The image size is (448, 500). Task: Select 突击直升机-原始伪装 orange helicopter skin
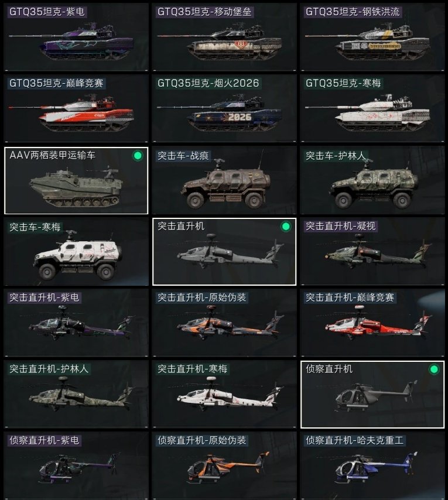224,323
